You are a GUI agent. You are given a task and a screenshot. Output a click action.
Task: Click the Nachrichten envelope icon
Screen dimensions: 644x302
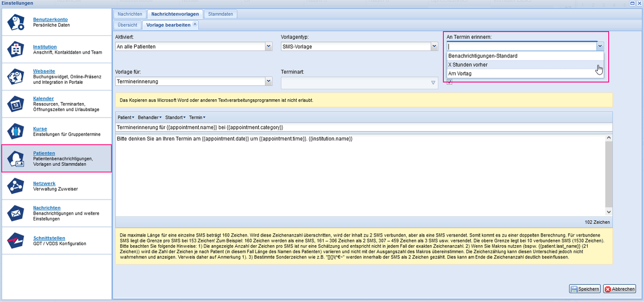coord(16,213)
